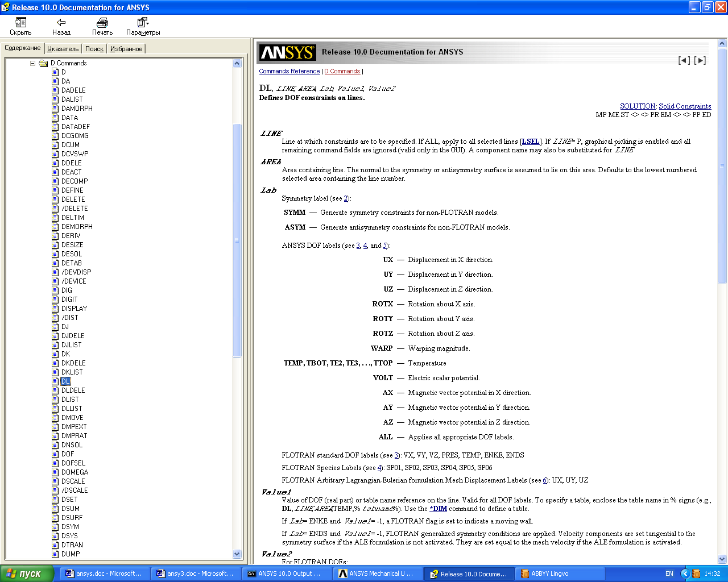Follow the Solid Constraints link

[x=685, y=106]
